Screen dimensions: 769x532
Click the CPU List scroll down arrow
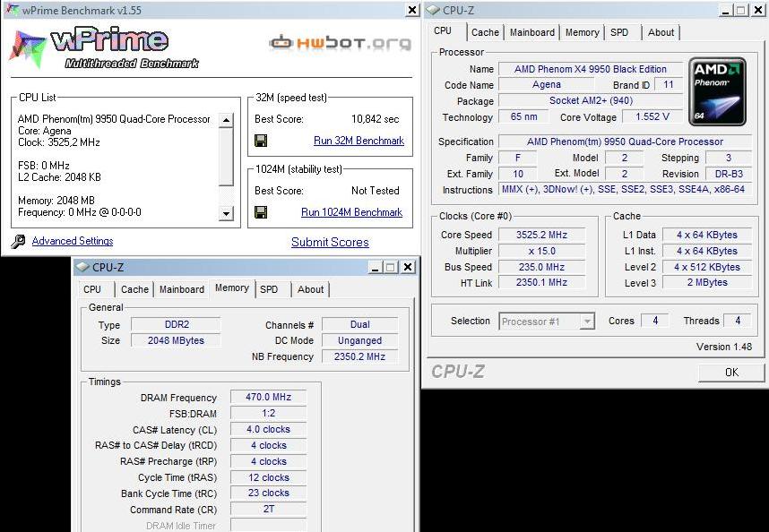tap(226, 213)
